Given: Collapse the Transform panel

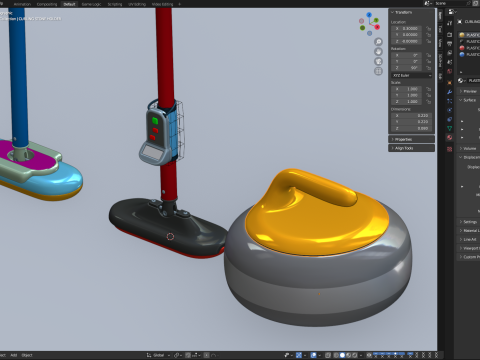Looking at the screenshot, I should pyautogui.click(x=412, y=12).
